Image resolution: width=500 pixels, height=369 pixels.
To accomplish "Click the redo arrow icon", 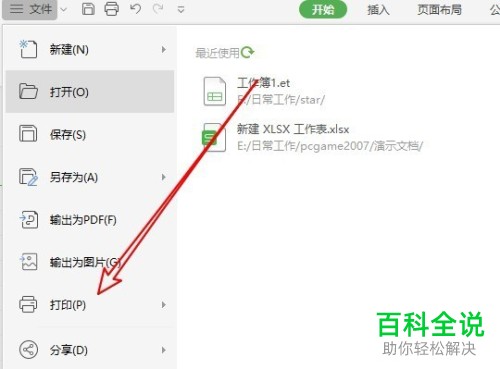I will [158, 9].
